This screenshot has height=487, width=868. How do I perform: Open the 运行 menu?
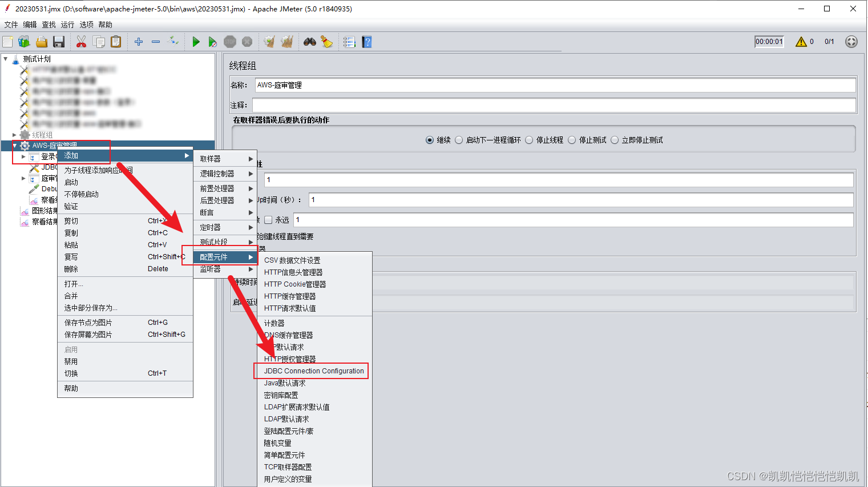coord(67,25)
